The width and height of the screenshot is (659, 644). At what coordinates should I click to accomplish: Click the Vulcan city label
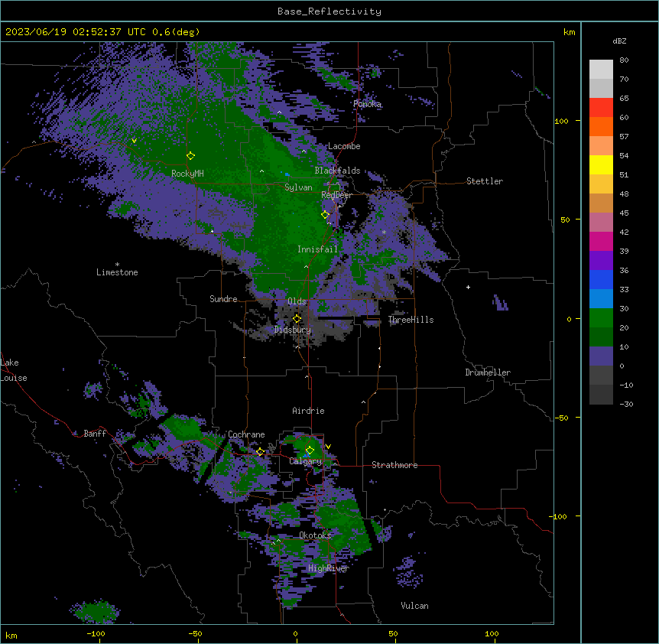(x=414, y=606)
